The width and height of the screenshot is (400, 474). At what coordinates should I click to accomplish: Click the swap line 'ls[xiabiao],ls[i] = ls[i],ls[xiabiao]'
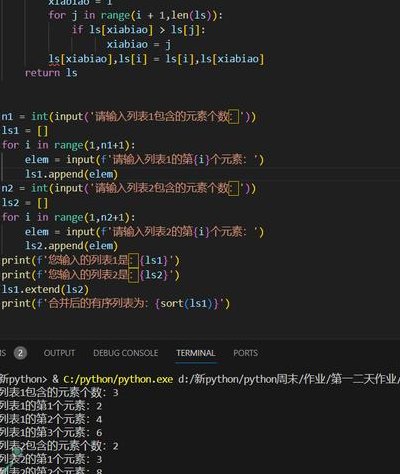156,59
